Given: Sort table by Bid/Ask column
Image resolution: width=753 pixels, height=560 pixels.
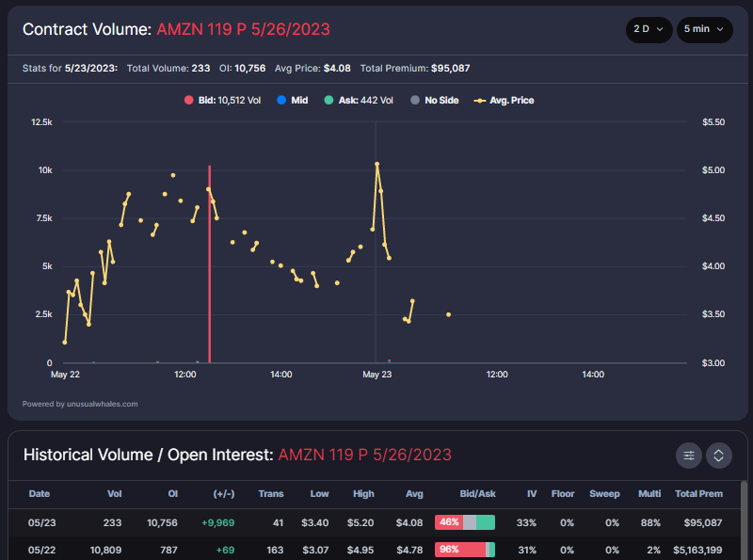Looking at the screenshot, I should click(x=477, y=494).
